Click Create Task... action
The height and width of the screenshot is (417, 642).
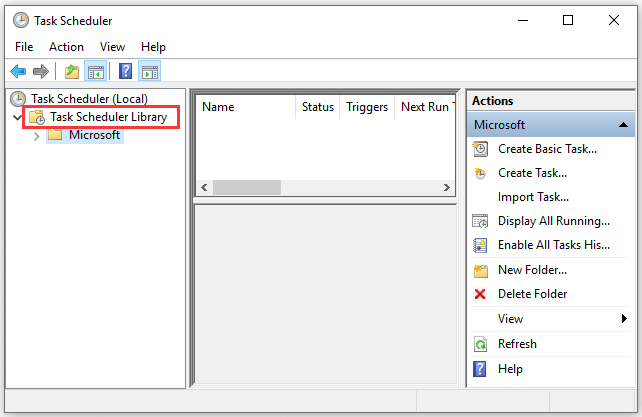click(x=532, y=173)
